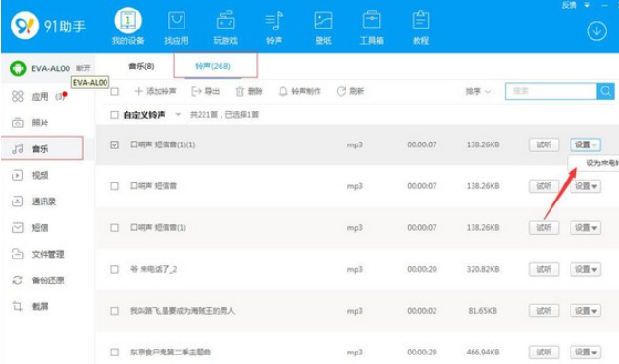The width and height of the screenshot is (619, 364).
Task: Check the 口哨声 短信音 row checkbox
Action: click(114, 186)
